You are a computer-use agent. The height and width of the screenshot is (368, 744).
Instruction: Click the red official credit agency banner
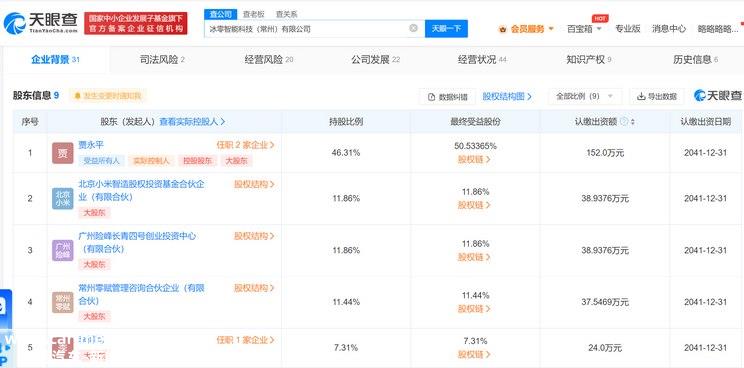(136, 23)
